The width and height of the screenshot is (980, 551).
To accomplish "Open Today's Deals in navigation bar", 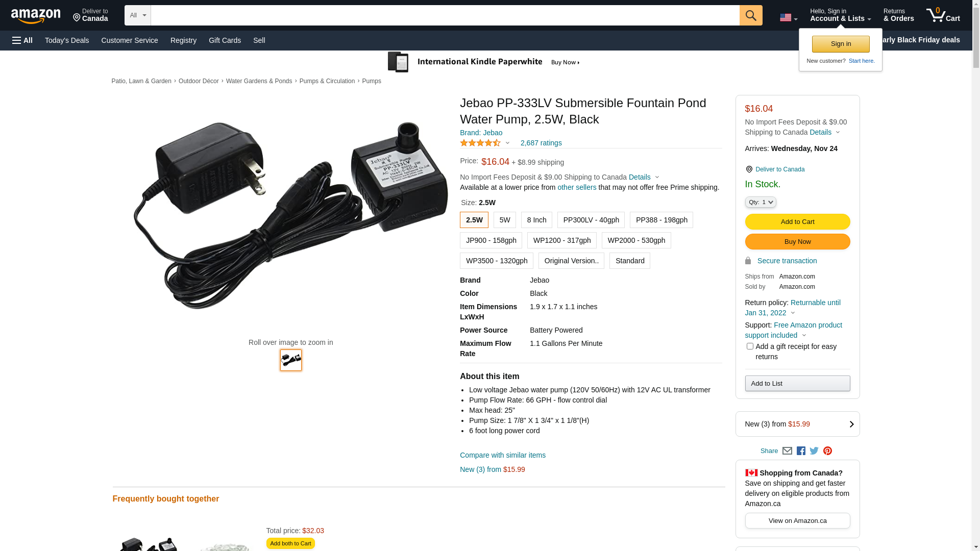I will click(67, 40).
